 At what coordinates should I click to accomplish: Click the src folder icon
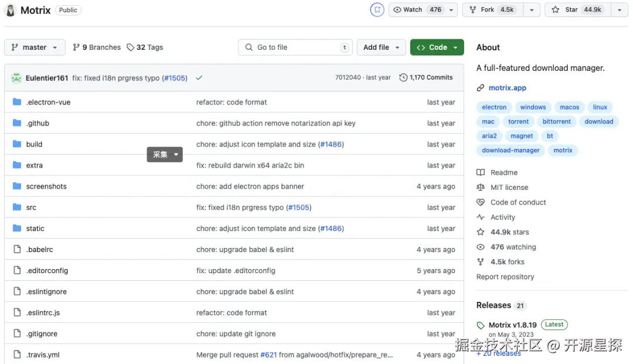pos(17,207)
